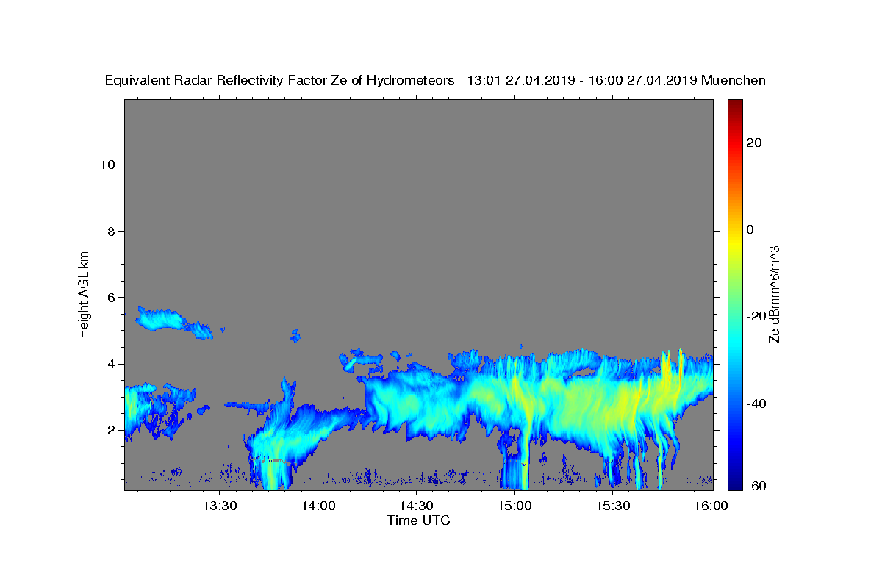Image resolution: width=882 pixels, height=588 pixels.
Task: Click the height tick label '6'
Action: [111, 297]
